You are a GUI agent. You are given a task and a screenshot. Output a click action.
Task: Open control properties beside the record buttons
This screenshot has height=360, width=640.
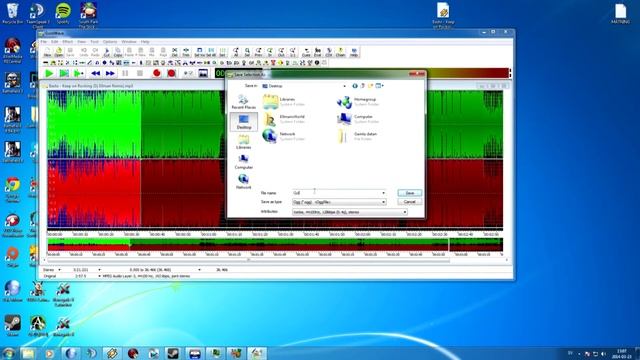pos(188,73)
